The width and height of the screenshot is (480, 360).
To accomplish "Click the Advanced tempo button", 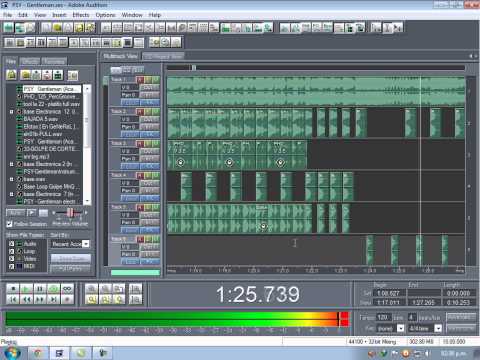I will coord(461,317).
